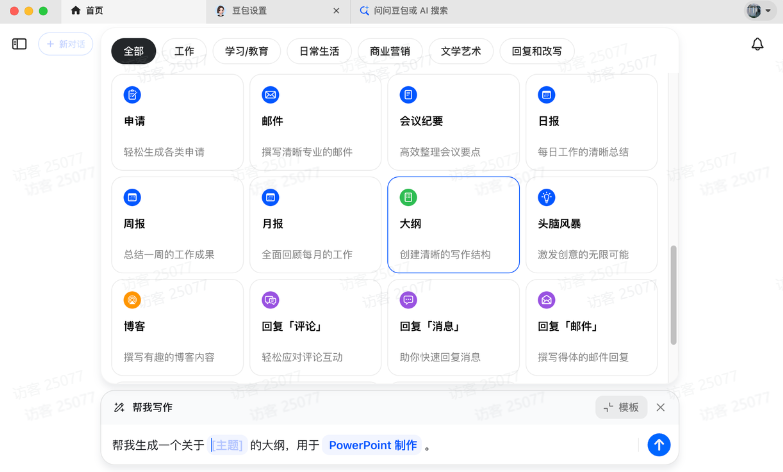Click the 助你快速回复消息 description
783x472 pixels.
(440, 357)
